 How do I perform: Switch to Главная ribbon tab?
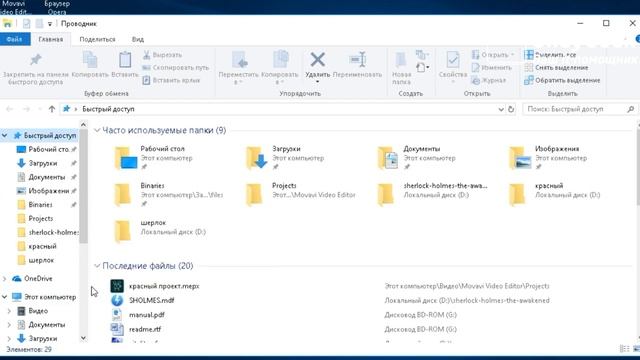point(51,39)
